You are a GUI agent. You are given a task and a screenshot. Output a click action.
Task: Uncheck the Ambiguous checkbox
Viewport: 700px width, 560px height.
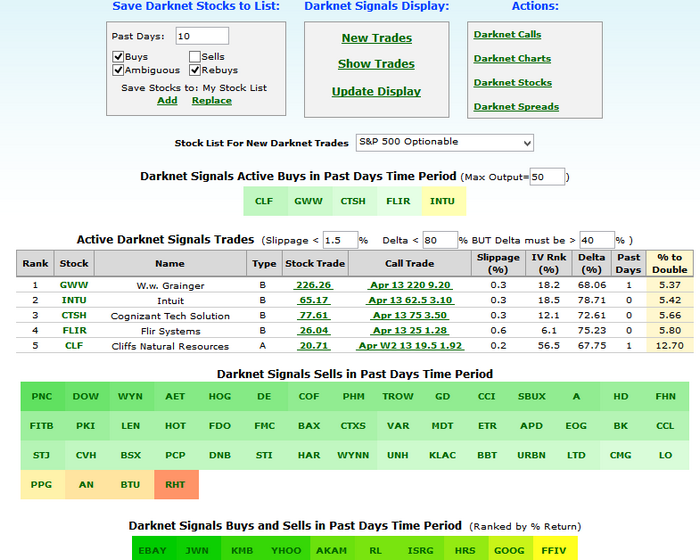[x=118, y=70]
